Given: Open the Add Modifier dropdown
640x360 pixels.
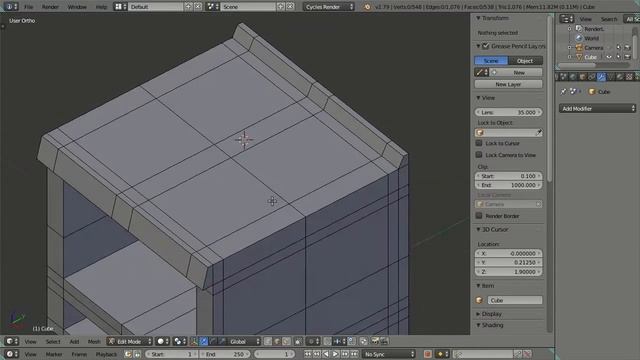Looking at the screenshot, I should [598, 109].
